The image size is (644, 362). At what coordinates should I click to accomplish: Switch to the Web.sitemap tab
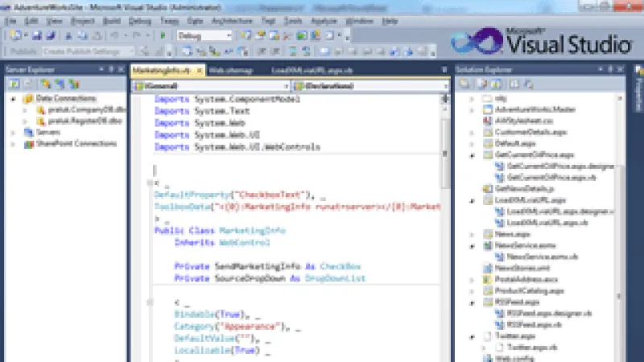[231, 71]
